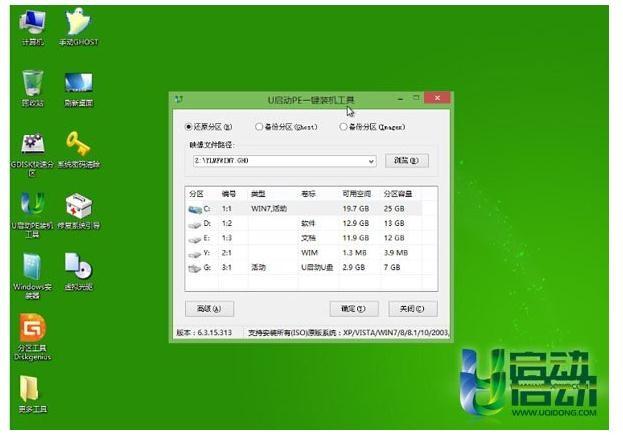Sort by 类型 column header

click(x=258, y=194)
